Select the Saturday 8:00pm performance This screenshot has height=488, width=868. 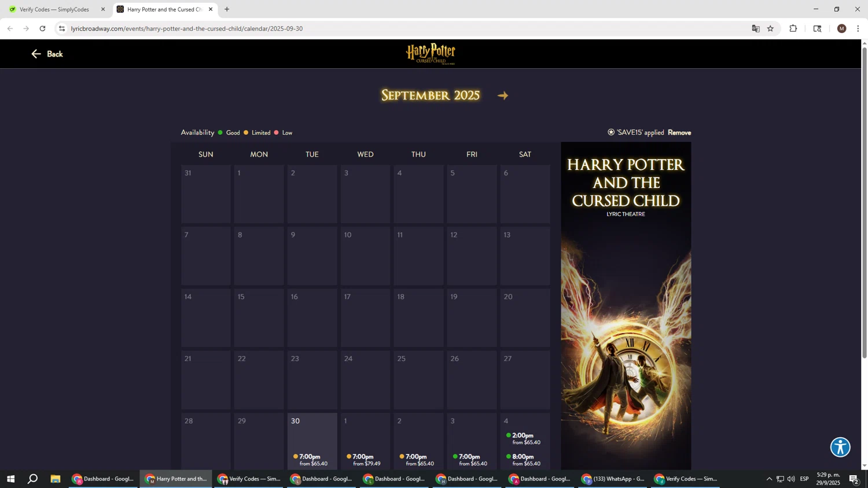click(x=523, y=460)
